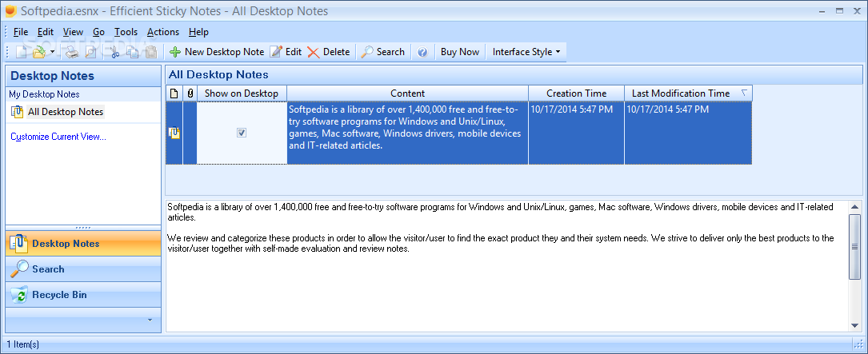Open the Recycle Bin navigation button
868x354 pixels.
coord(83,295)
